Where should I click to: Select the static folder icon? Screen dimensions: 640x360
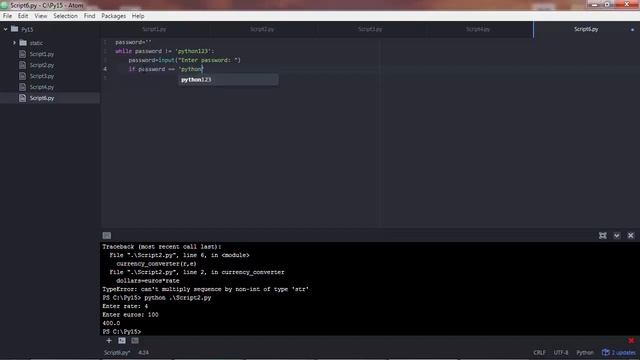click(x=23, y=42)
